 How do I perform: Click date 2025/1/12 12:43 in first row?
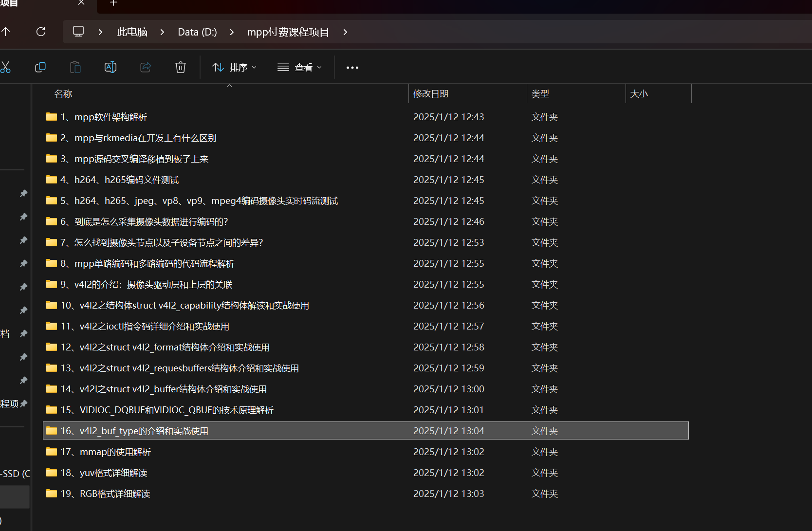pos(449,117)
